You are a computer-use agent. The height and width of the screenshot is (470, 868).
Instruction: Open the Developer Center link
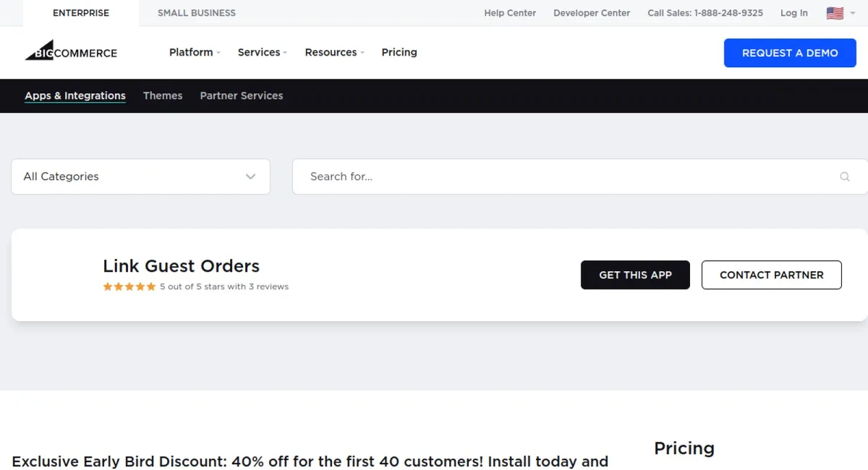coord(592,13)
